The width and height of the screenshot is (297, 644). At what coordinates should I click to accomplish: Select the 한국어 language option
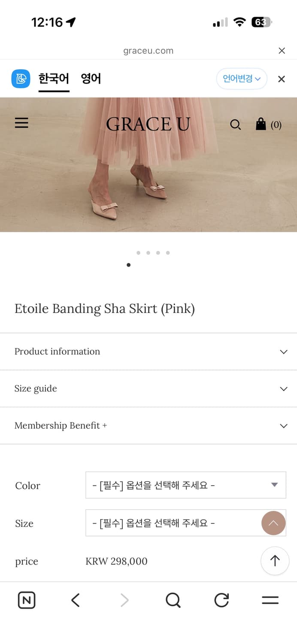[x=54, y=79]
